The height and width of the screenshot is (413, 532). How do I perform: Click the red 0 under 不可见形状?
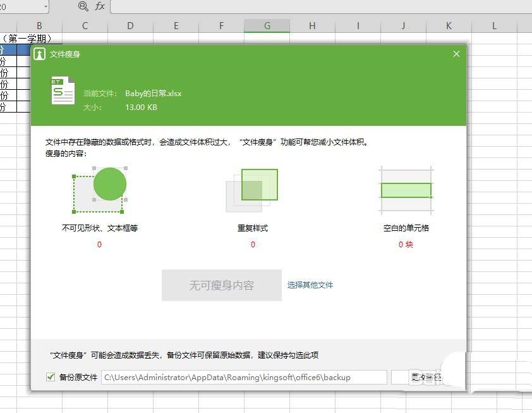click(99, 244)
